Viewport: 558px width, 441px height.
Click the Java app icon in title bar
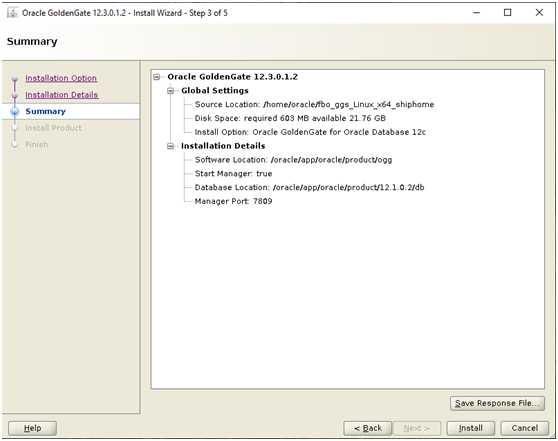click(12, 13)
